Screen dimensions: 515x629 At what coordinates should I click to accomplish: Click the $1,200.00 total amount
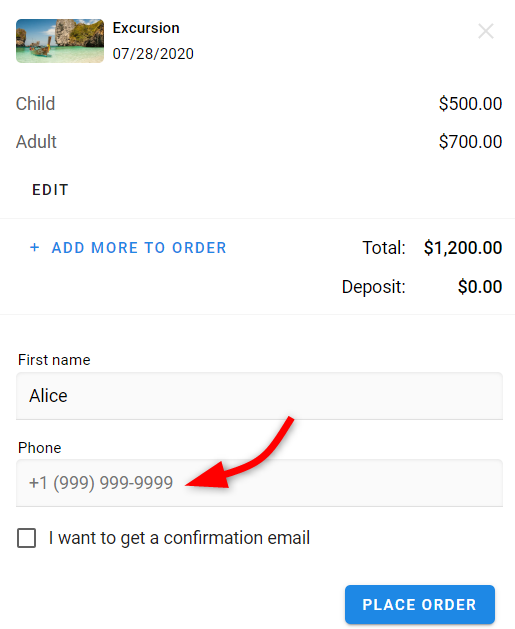(463, 248)
